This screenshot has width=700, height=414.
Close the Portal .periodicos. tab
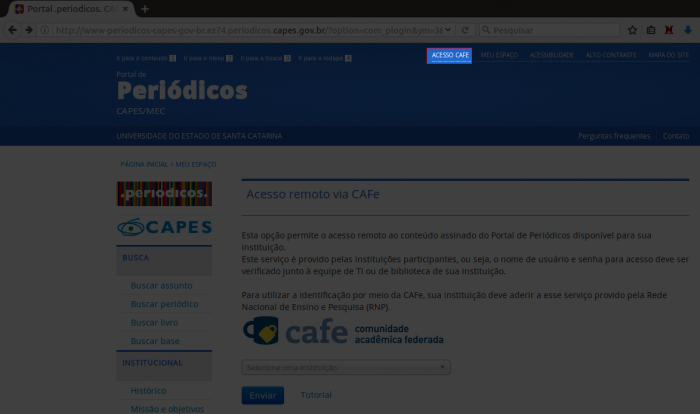(125, 8)
